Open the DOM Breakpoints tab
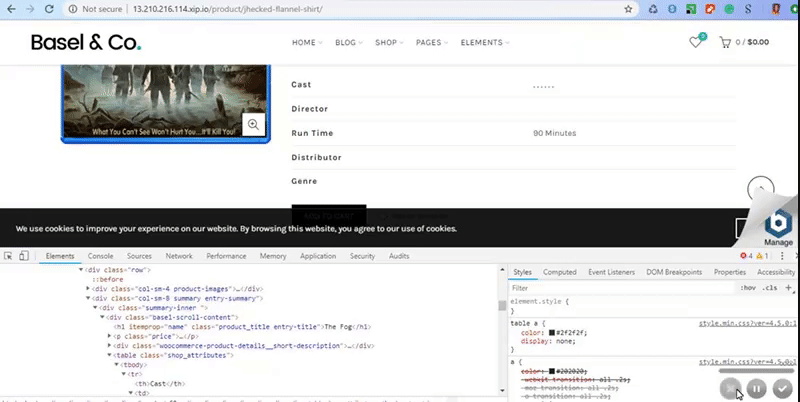The width and height of the screenshot is (800, 402). coord(674,272)
